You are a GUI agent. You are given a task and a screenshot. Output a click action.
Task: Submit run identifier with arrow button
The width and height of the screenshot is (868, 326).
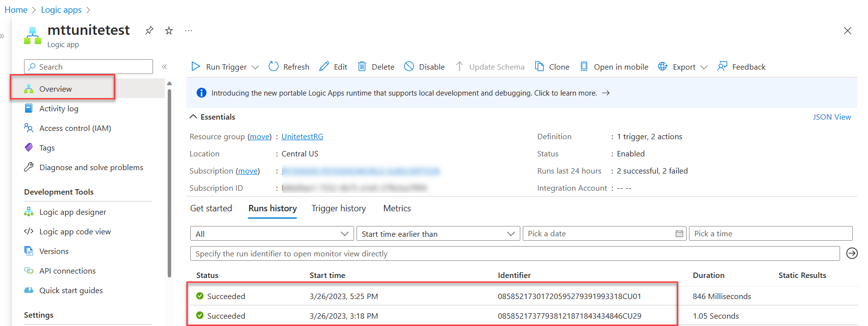852,253
